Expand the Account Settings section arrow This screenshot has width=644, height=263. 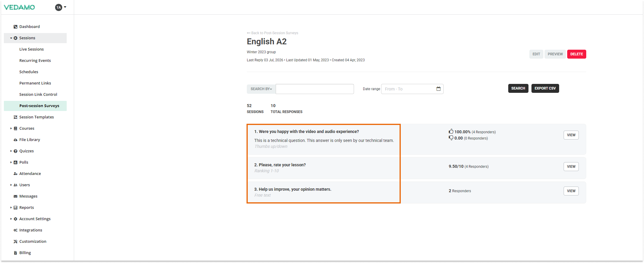(11, 219)
